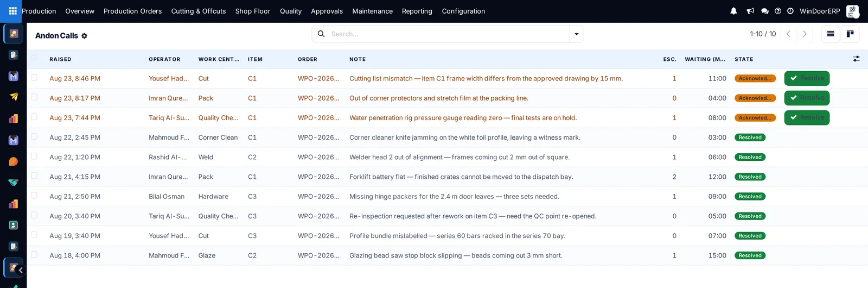Sort by the State column header
The image size is (868, 288).
pos(744,59)
